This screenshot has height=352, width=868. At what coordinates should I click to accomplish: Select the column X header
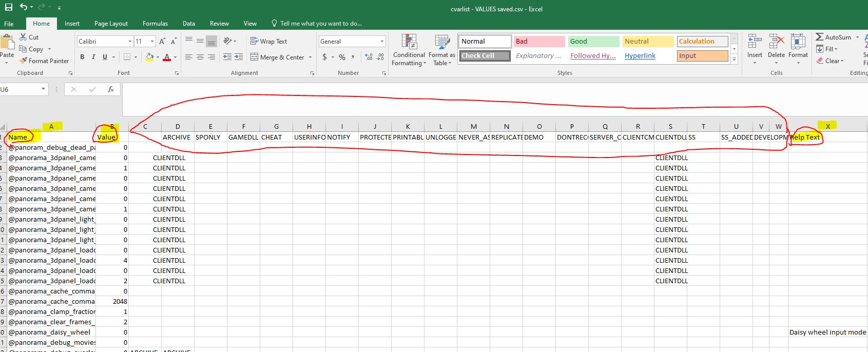827,126
